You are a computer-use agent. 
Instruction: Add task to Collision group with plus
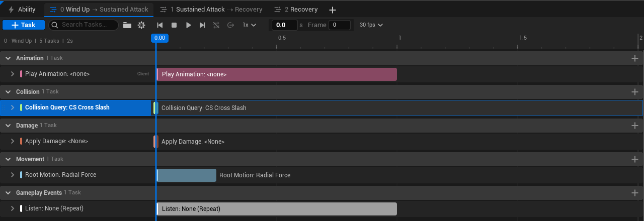634,92
